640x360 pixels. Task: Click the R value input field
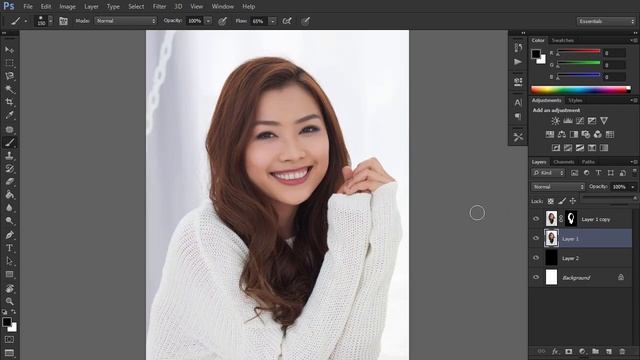(x=615, y=53)
